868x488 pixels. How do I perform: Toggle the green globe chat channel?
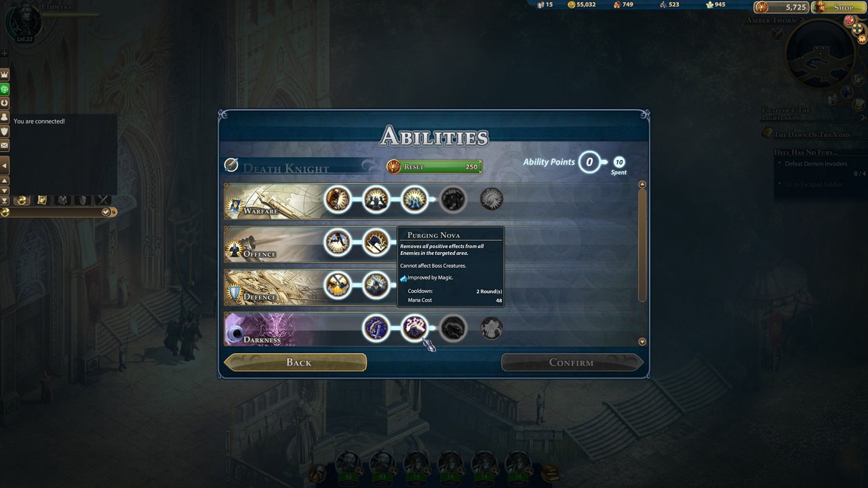click(4, 89)
